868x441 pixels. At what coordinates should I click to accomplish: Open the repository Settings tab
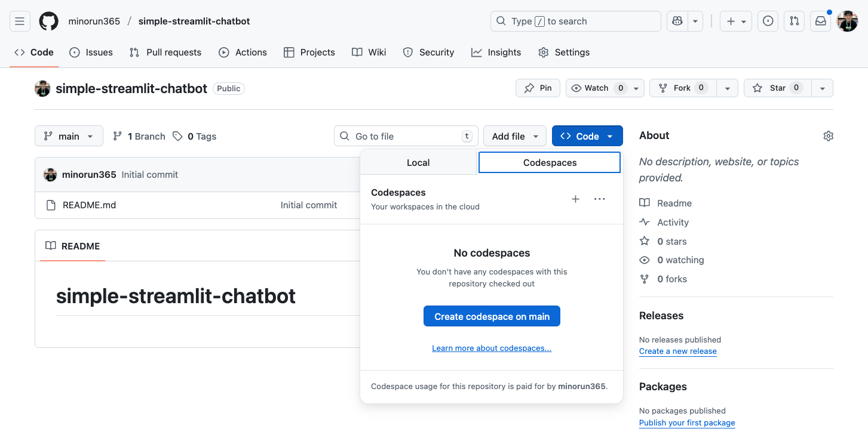click(564, 53)
